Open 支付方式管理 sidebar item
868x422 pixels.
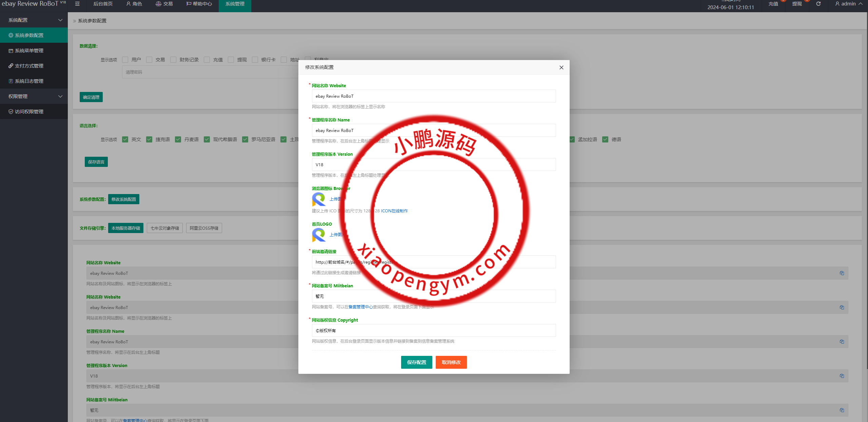coord(29,66)
